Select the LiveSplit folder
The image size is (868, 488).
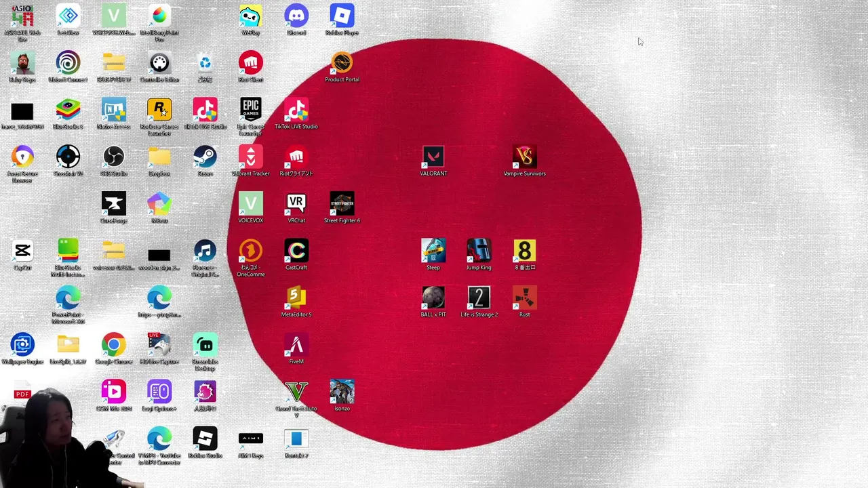pos(68,345)
